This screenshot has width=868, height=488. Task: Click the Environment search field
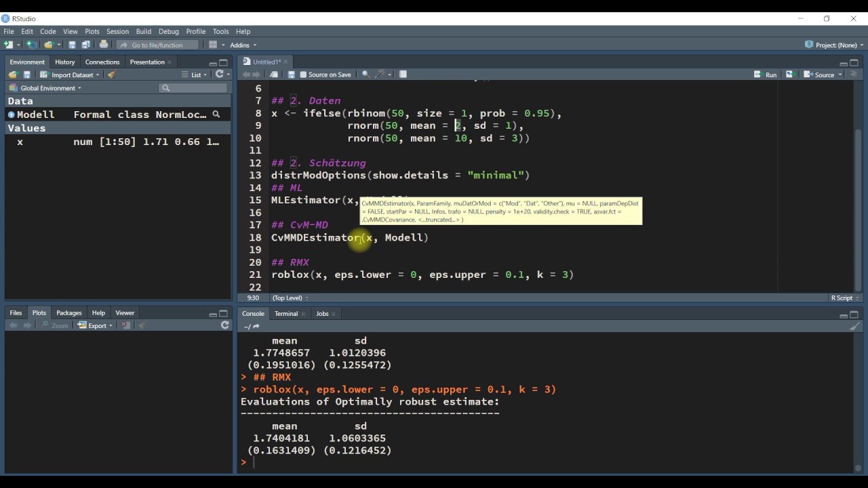click(193, 88)
